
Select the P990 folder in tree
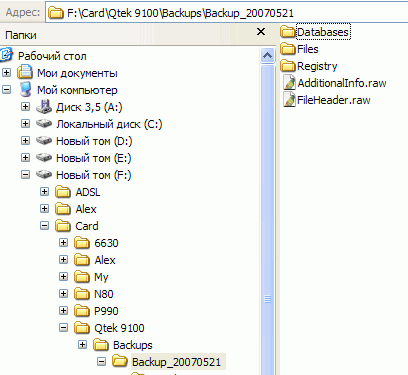point(106,311)
